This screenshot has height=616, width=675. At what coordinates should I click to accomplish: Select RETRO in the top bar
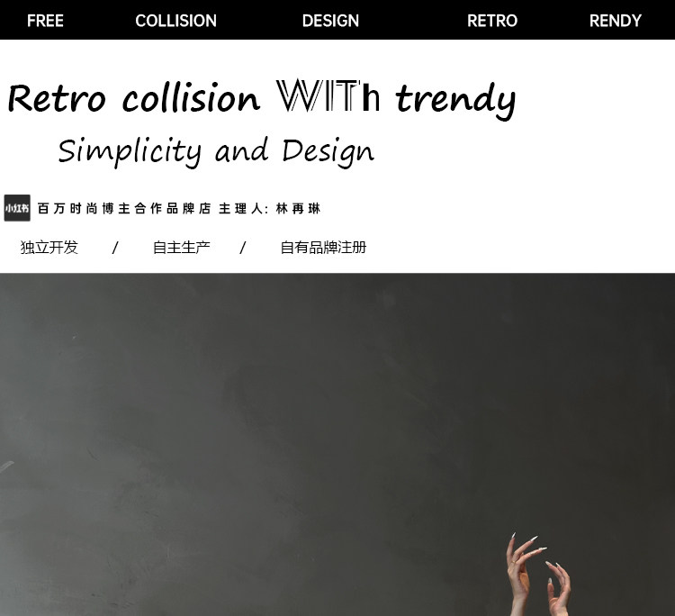pos(492,21)
